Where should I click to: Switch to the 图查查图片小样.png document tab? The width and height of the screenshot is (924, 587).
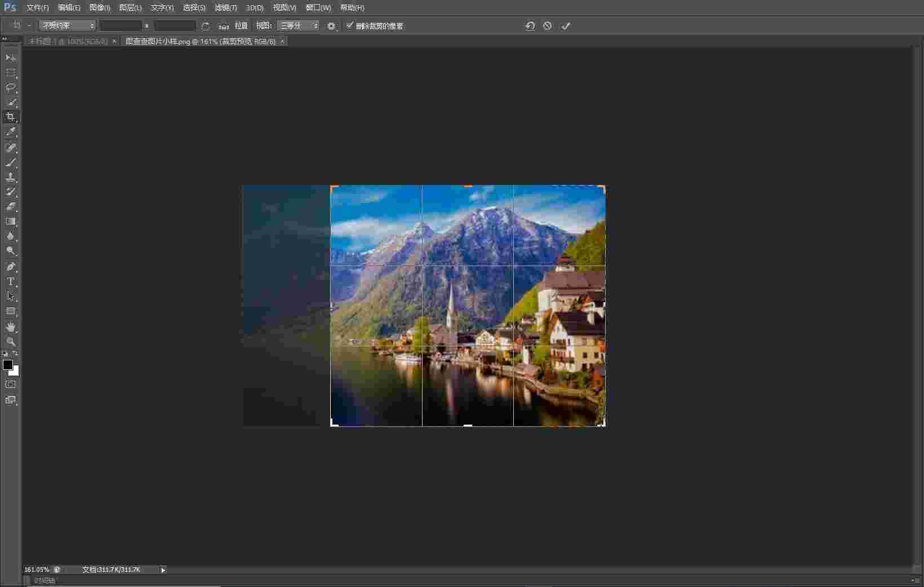click(x=200, y=41)
